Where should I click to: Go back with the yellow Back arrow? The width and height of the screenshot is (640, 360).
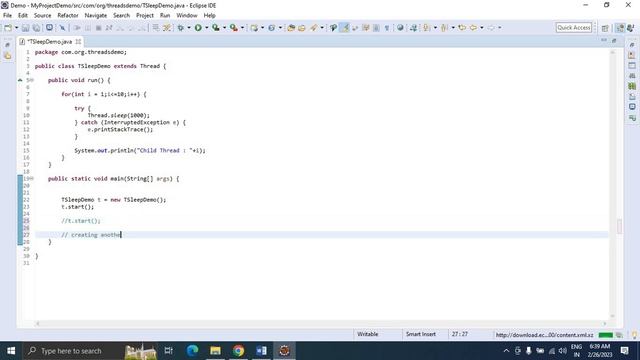tap(473, 28)
